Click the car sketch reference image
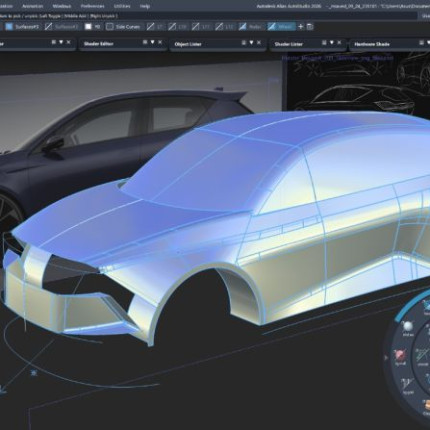Screen dimensions: 430x430 (358, 83)
